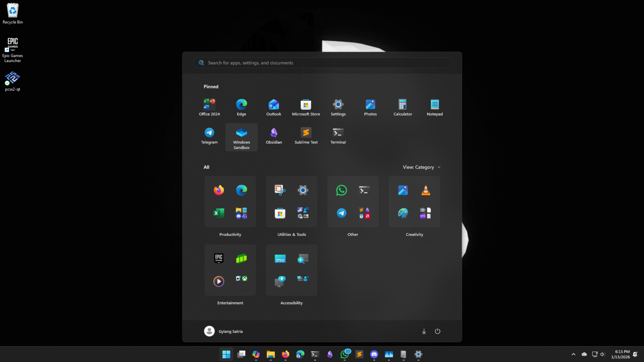Open Discord from the taskbar
Screen dimensions: 644x362
pyautogui.click(x=374, y=354)
